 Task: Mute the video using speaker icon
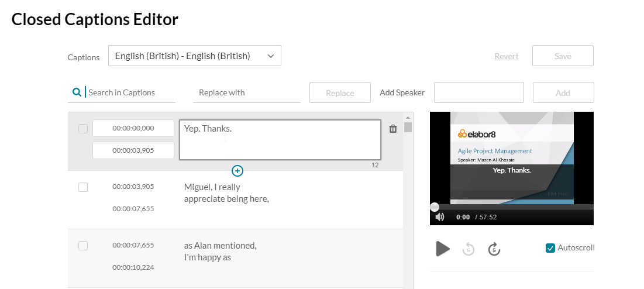click(x=440, y=217)
